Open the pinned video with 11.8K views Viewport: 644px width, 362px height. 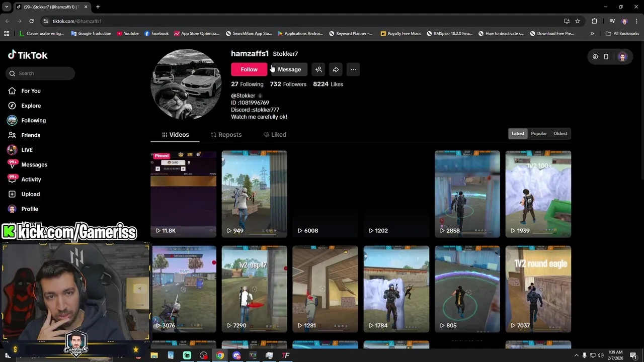[183, 194]
